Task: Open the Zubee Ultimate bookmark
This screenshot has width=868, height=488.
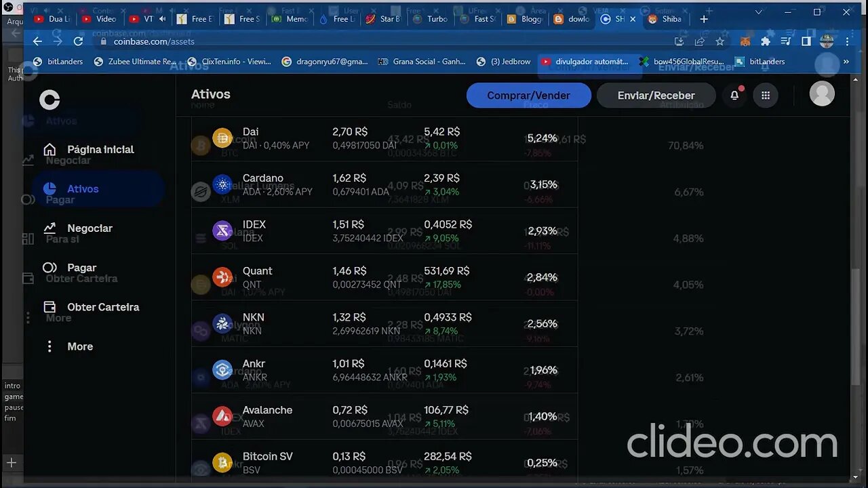Action: pos(136,62)
